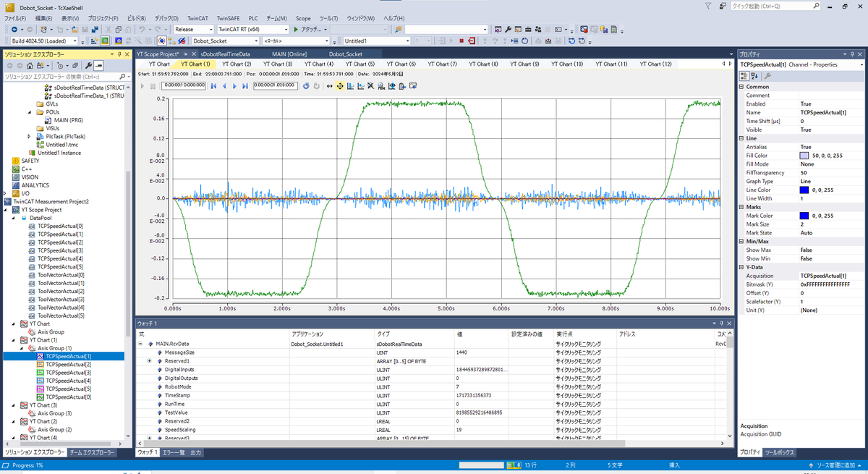Click the undo zoom icon in scope toolbar

306,85
